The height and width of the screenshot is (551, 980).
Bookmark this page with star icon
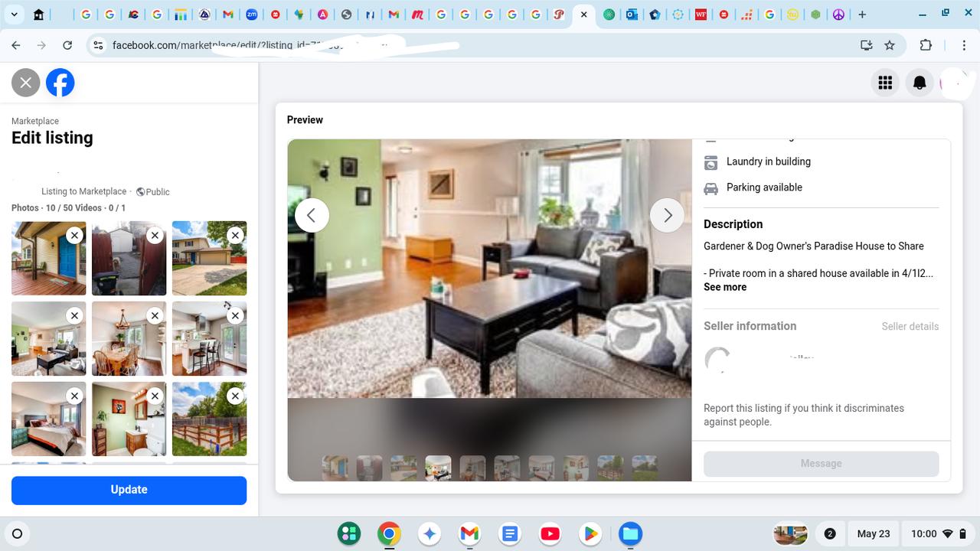pos(890,45)
